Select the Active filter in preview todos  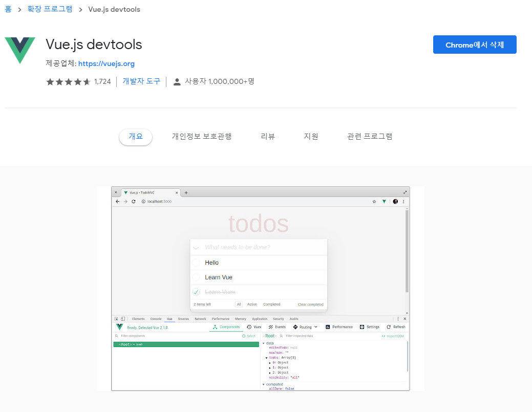pos(252,304)
